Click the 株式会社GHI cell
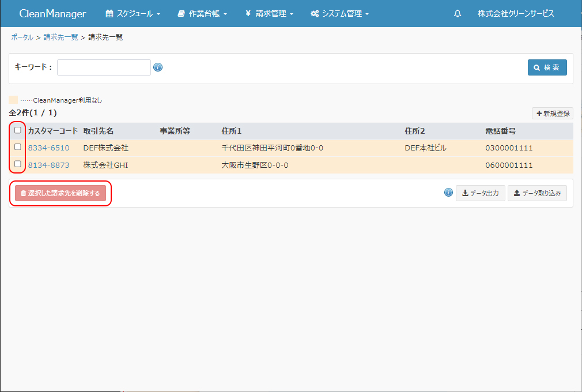Screen dimensions: 582x392 point(105,165)
